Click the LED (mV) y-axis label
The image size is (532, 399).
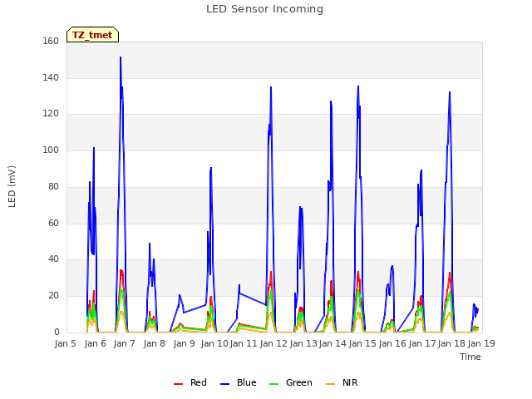(x=12, y=186)
